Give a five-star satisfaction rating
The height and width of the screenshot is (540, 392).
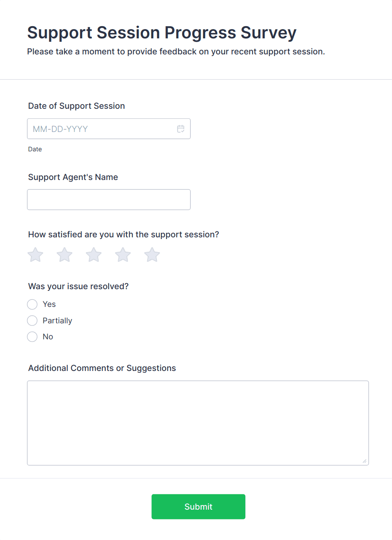(x=152, y=255)
